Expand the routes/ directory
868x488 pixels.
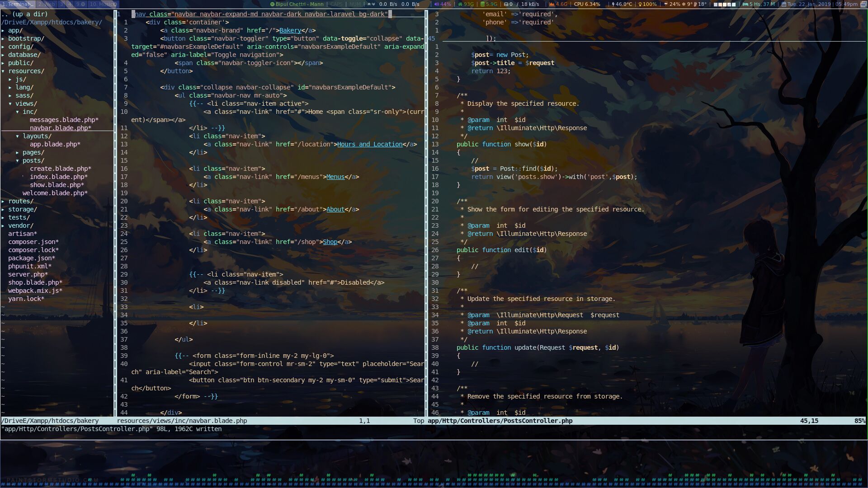point(20,201)
